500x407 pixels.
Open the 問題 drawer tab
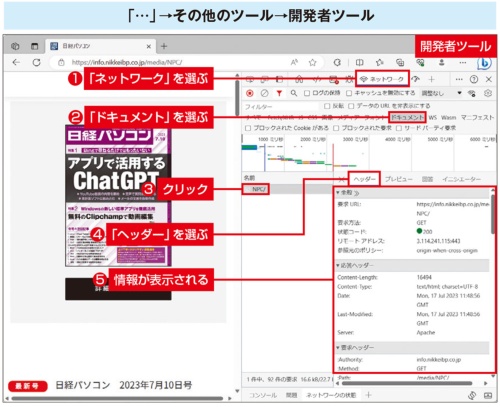point(291,395)
